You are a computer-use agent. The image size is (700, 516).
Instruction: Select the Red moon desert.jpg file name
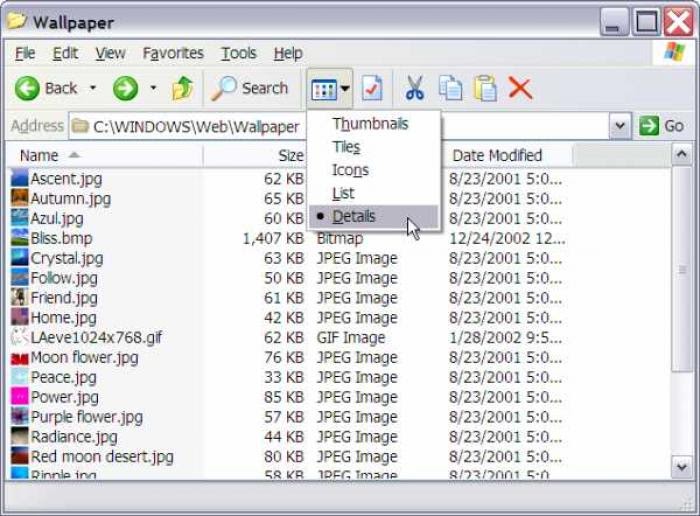point(102,456)
